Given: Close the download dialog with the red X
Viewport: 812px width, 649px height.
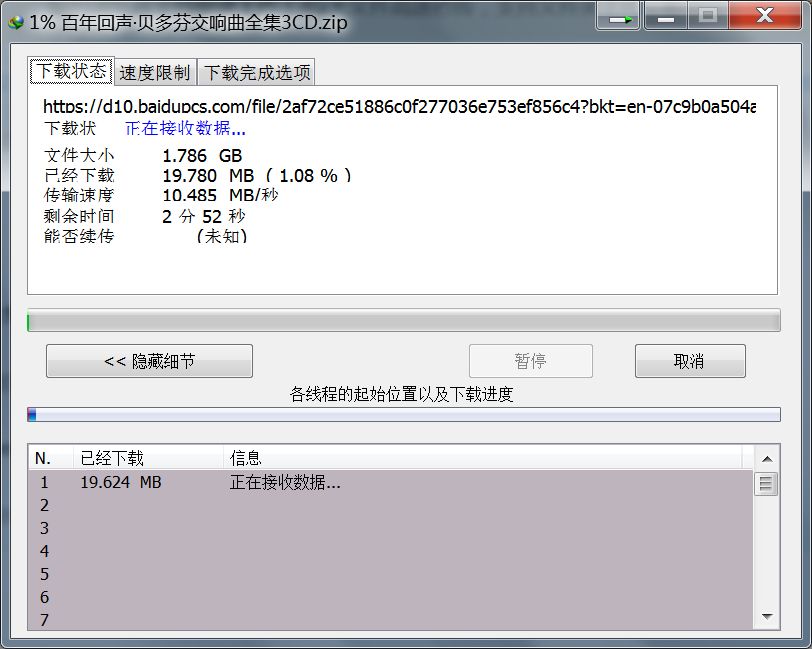Looking at the screenshot, I should [x=765, y=17].
